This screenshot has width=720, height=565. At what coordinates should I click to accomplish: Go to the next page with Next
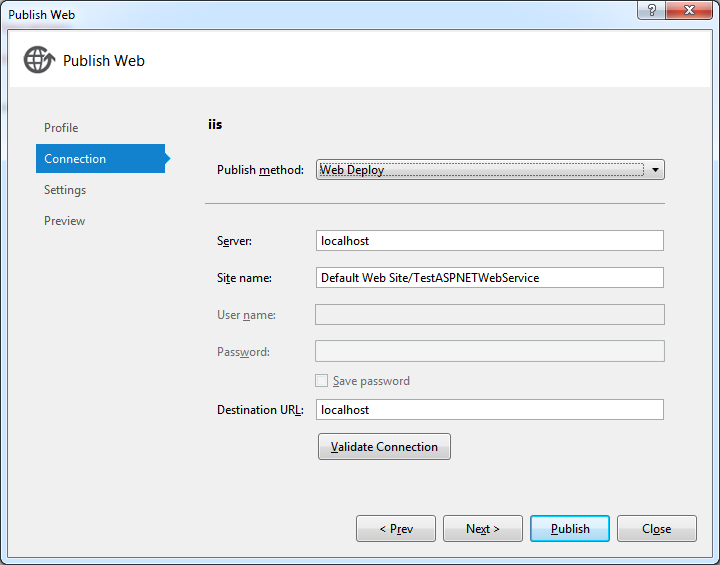[x=483, y=529]
